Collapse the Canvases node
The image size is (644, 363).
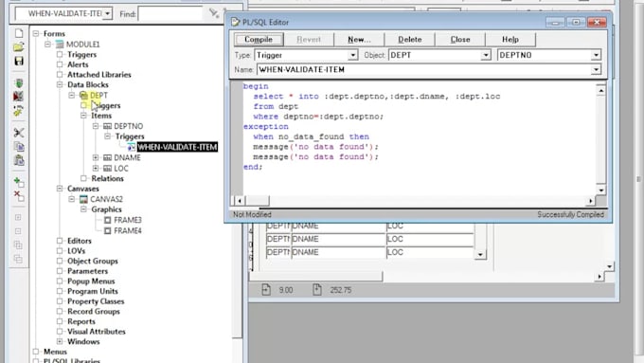60,189
